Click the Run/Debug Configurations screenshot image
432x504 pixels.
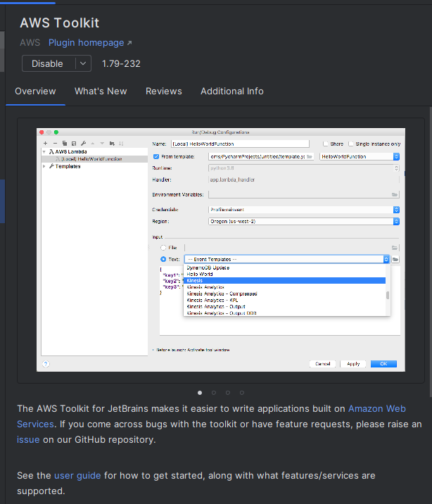(x=221, y=250)
